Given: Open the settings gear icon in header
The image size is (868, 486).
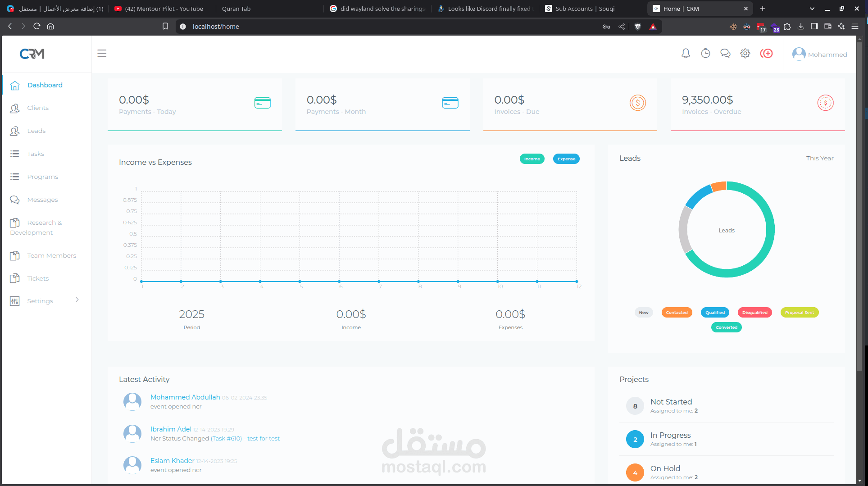Looking at the screenshot, I should 745,54.
